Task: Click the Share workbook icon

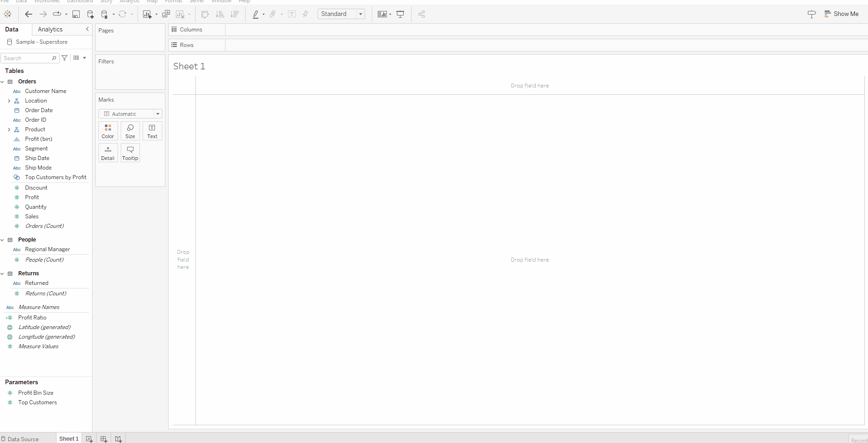Action: [x=421, y=14]
